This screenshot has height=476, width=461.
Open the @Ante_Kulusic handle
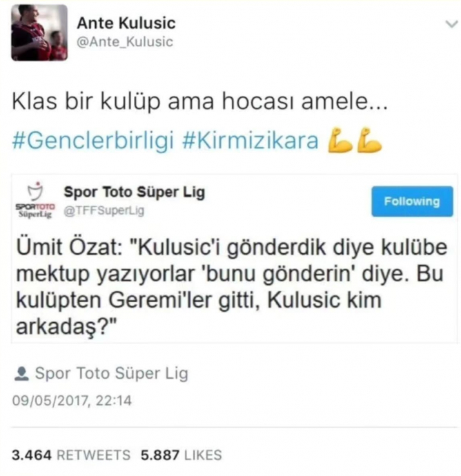pos(125,41)
